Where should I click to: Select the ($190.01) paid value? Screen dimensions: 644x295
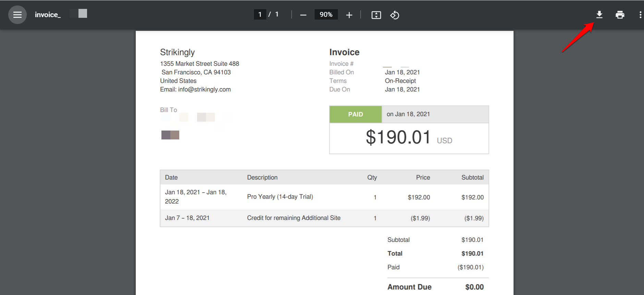(471, 267)
